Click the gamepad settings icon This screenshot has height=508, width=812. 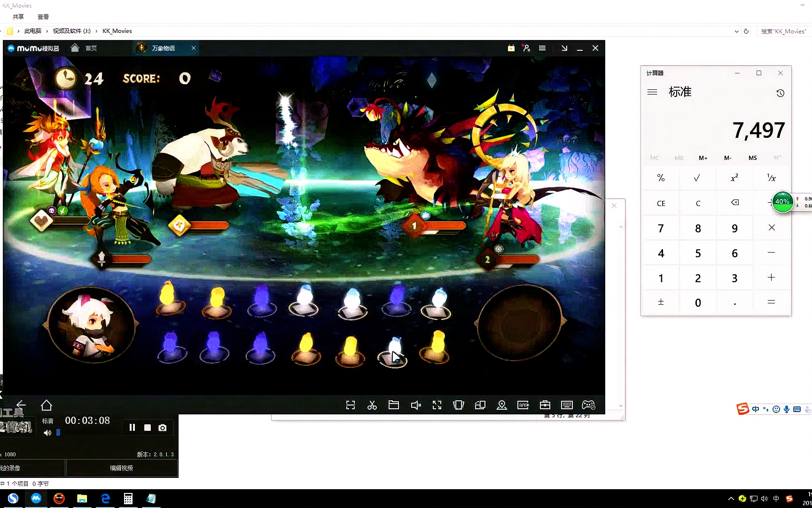[589, 405]
